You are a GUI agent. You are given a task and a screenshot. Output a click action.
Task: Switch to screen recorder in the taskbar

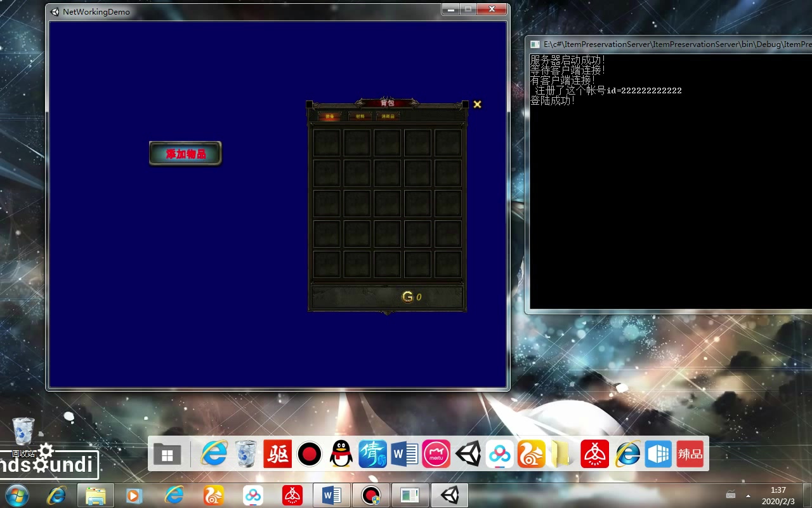[371, 495]
